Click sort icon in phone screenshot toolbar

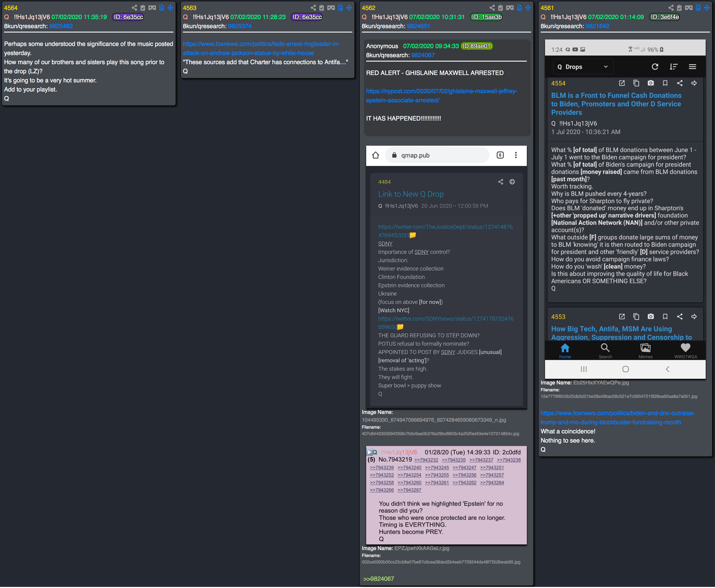coord(673,67)
